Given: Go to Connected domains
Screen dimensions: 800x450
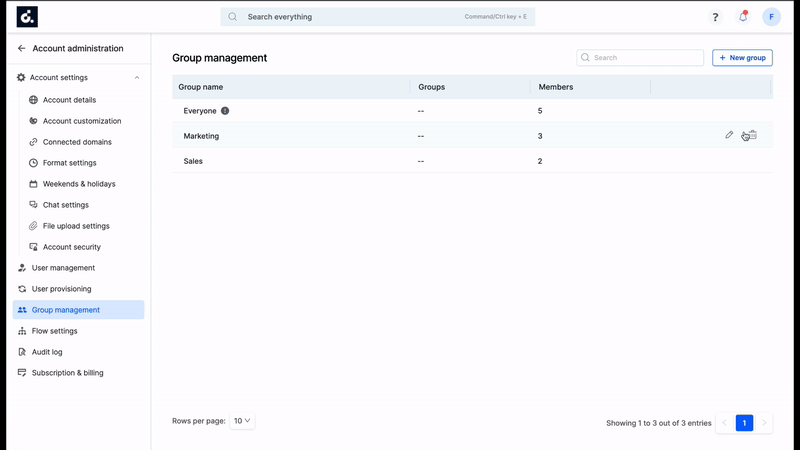Looking at the screenshot, I should tap(77, 142).
